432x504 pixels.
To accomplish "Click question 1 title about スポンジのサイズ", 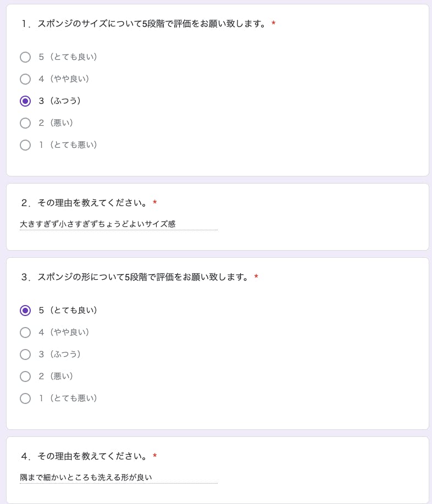I will (144, 24).
